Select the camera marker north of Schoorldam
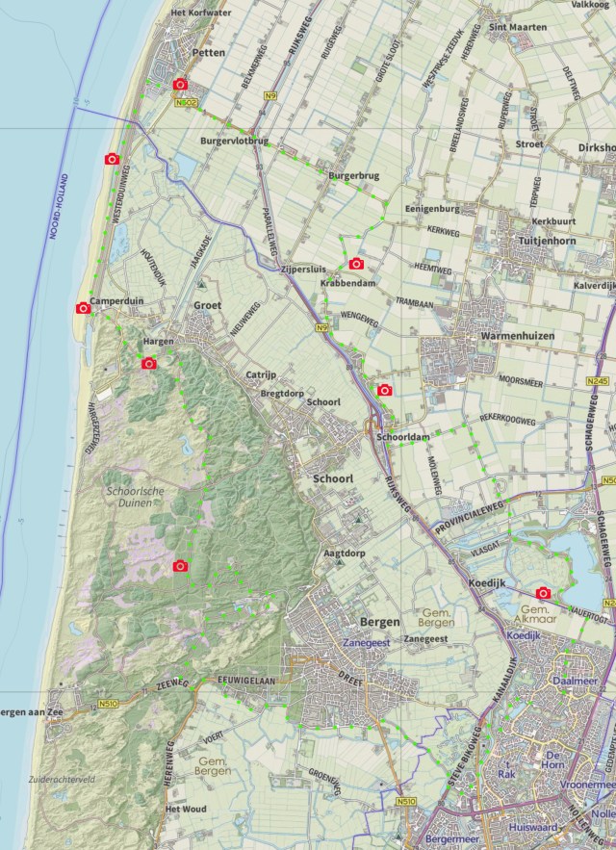The height and width of the screenshot is (850, 616). click(x=385, y=390)
